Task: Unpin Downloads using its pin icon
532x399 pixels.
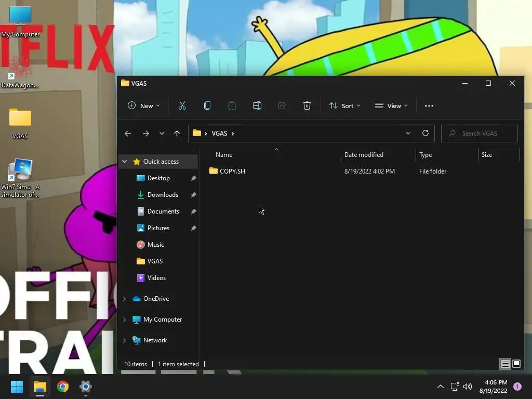Action: point(193,195)
